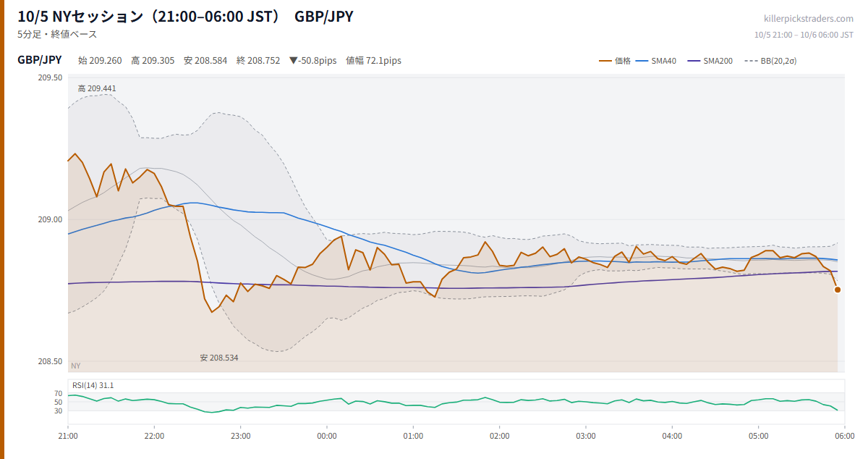Click the date range 10/5 21:00 – 10/6 06:00 JST
868x459 pixels.
[x=804, y=34]
